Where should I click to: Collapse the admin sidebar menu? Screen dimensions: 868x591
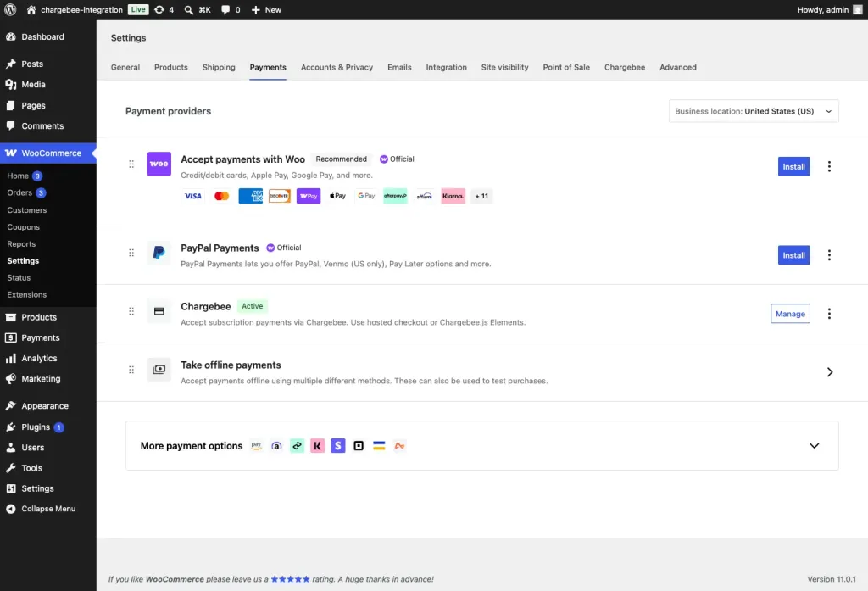(48, 509)
